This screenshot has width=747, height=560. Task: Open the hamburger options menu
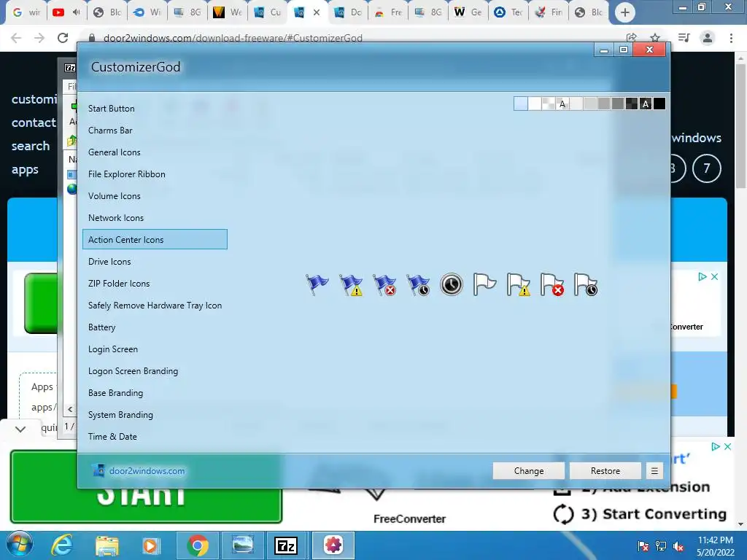[654, 471]
